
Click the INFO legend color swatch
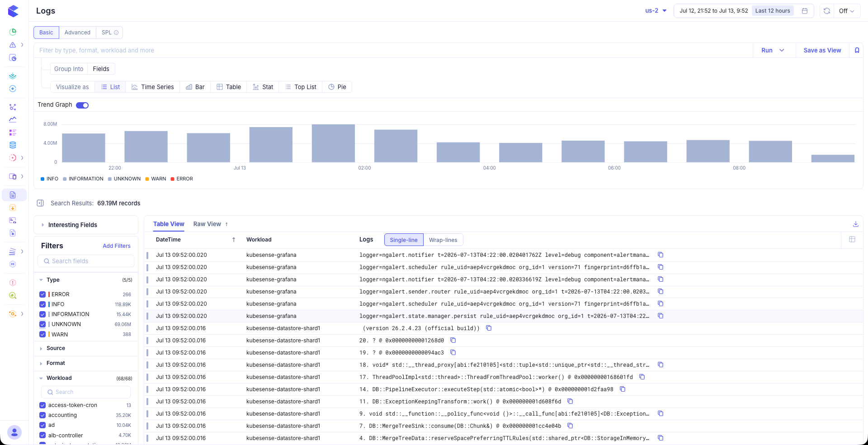(x=42, y=179)
